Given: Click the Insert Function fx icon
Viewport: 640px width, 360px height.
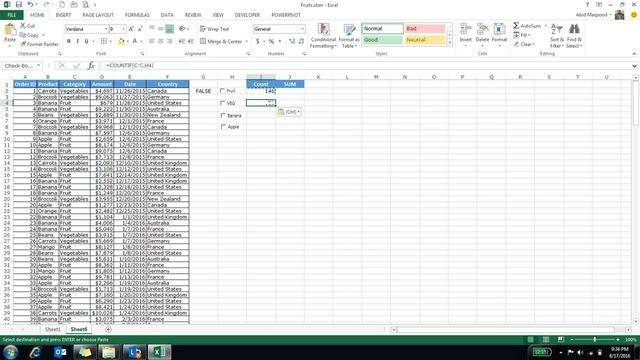Looking at the screenshot, I should (91, 65).
